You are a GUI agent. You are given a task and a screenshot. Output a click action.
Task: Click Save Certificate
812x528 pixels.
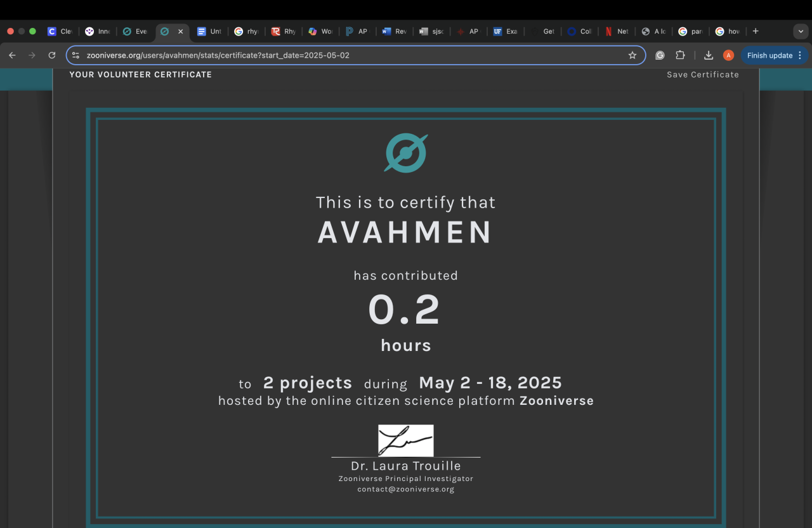pos(703,75)
